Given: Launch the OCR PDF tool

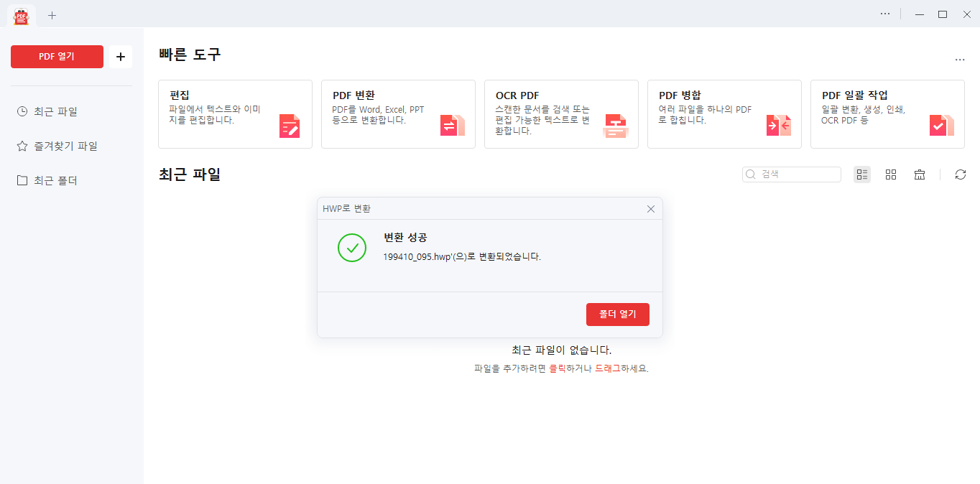Looking at the screenshot, I should (x=561, y=113).
